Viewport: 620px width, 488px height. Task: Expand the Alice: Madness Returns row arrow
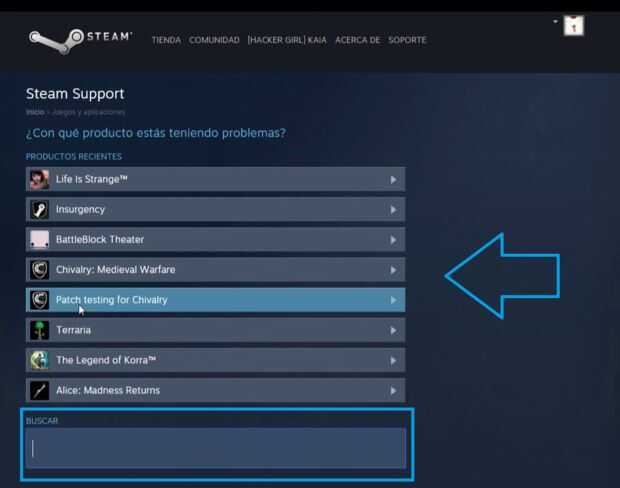pyautogui.click(x=393, y=391)
